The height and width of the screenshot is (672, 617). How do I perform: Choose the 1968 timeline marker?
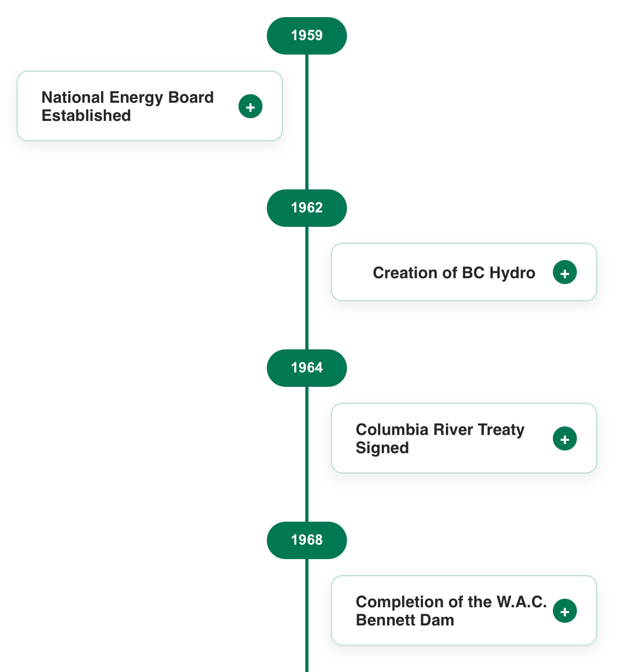pyautogui.click(x=307, y=540)
